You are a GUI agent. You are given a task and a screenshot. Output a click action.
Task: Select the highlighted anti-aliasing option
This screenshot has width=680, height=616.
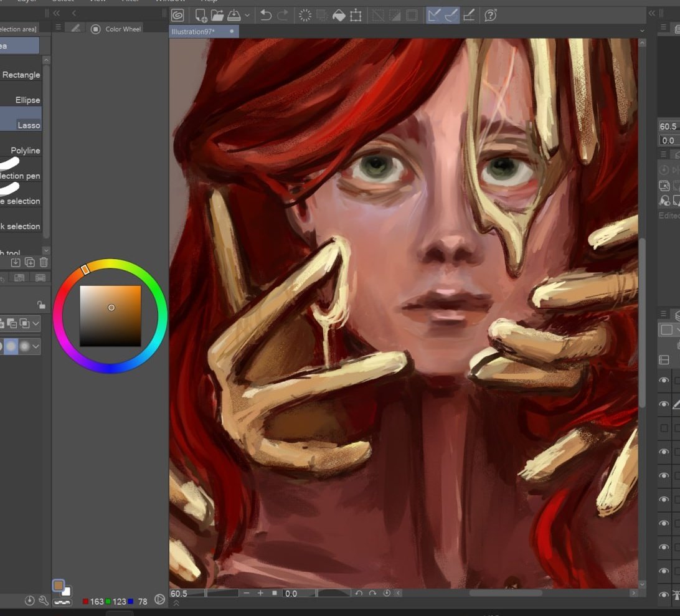(11, 346)
